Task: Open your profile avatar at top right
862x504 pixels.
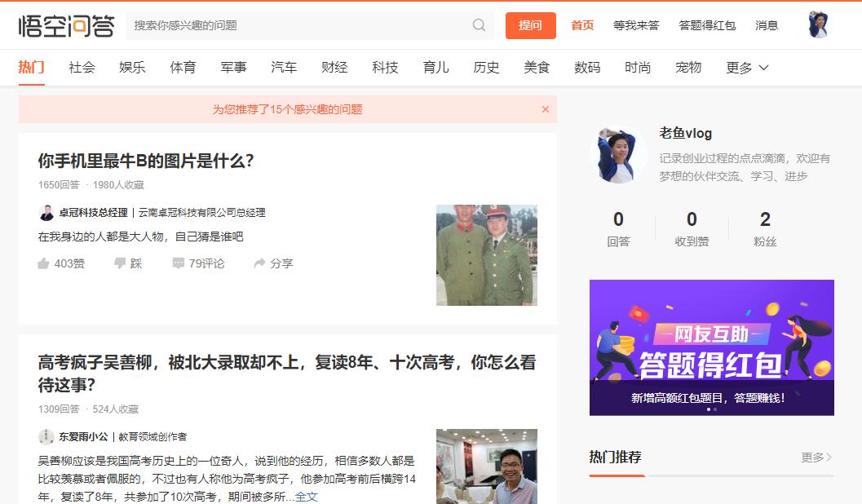Action: pos(818,24)
